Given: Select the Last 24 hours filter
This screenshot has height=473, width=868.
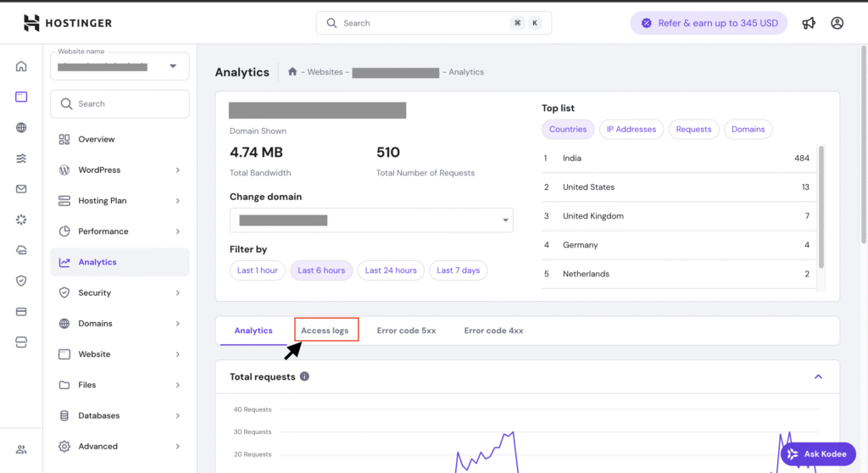Looking at the screenshot, I should [391, 270].
